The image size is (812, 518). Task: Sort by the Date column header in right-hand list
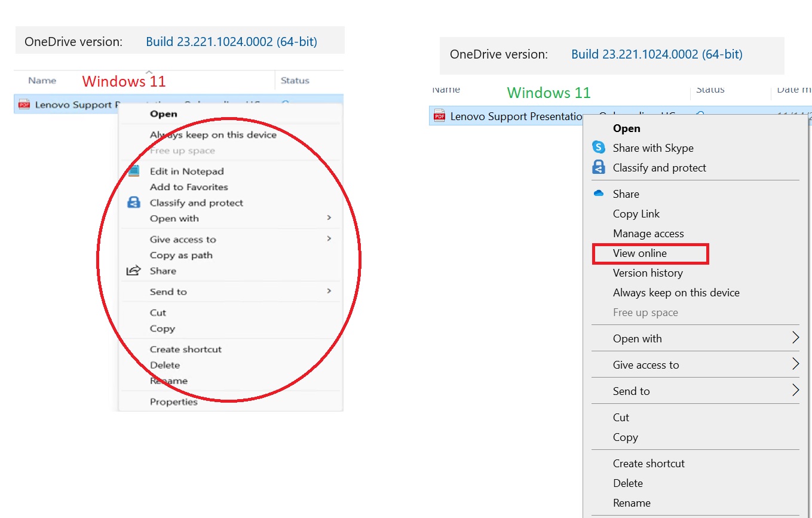point(794,90)
